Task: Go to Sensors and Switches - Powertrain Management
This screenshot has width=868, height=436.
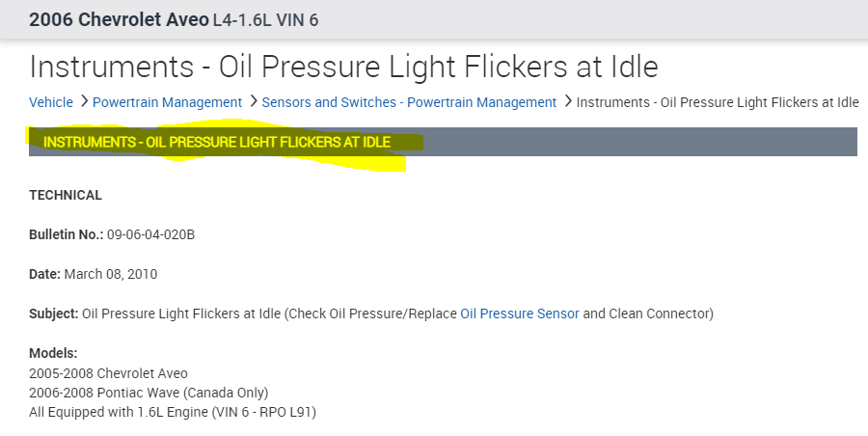Action: 409,102
